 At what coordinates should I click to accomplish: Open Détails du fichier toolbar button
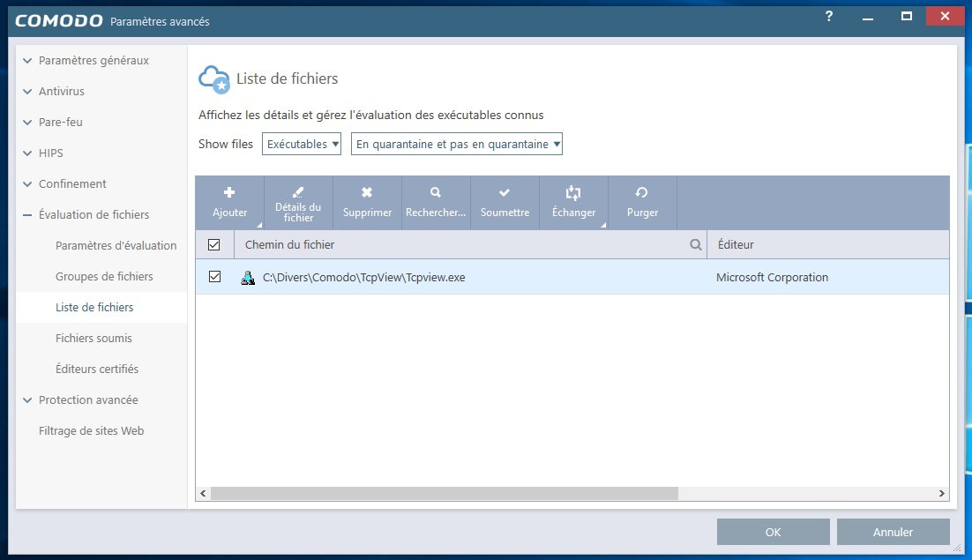pyautogui.click(x=298, y=203)
